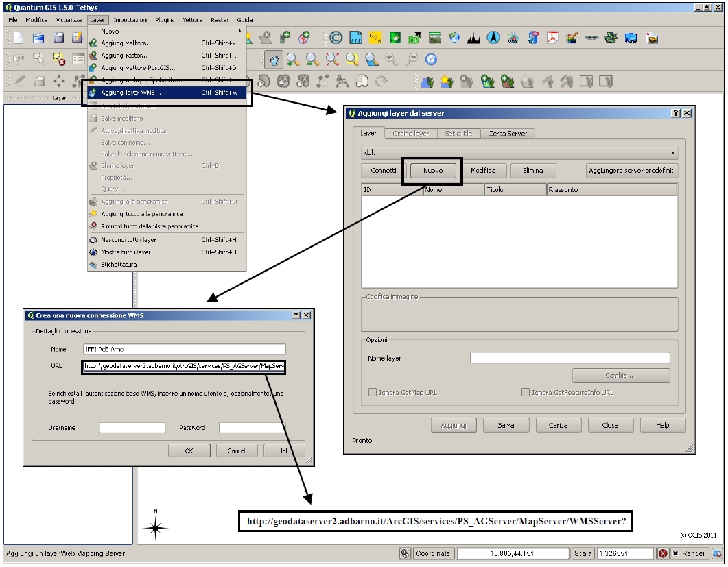Click the Copyright Label plugin icon

[336, 38]
